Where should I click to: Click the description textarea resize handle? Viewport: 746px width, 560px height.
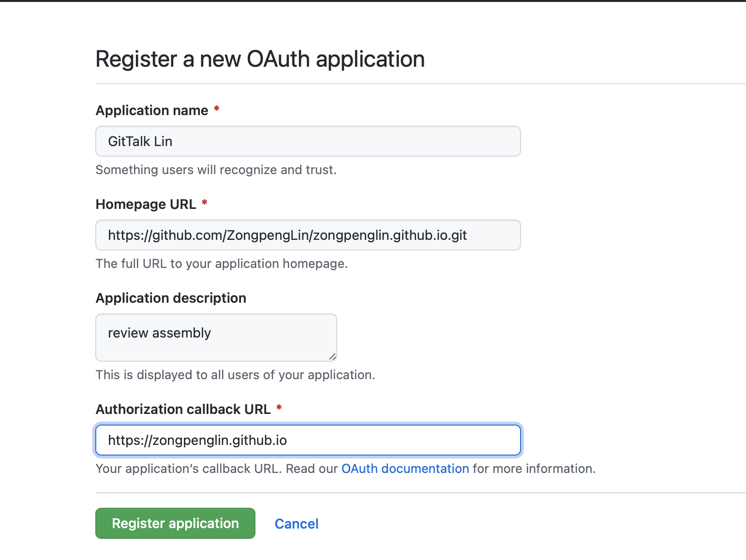pyautogui.click(x=332, y=357)
